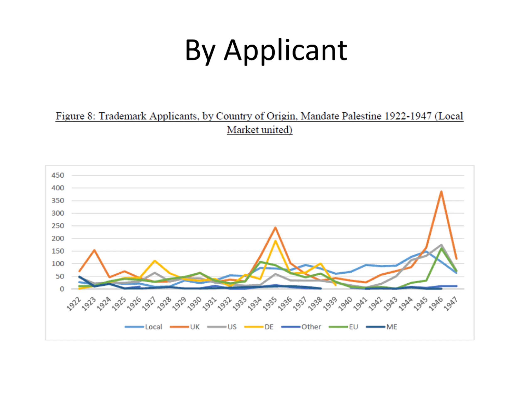
Task: Click the 1927 x-axis label
Action: coord(149,304)
